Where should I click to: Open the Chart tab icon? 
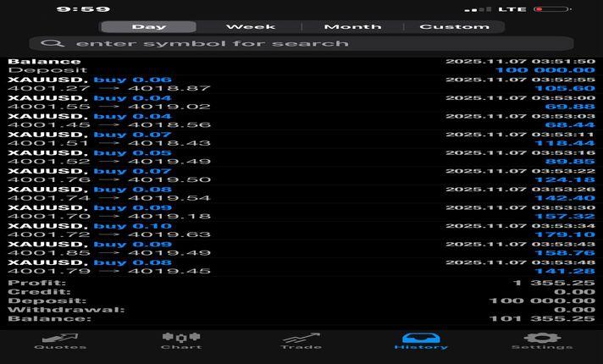pos(181,338)
